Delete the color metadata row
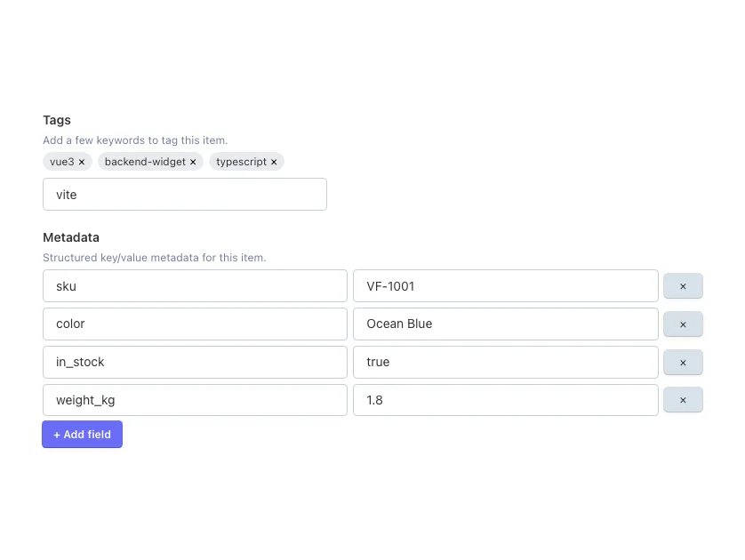This screenshot has width=745, height=560. [x=683, y=324]
